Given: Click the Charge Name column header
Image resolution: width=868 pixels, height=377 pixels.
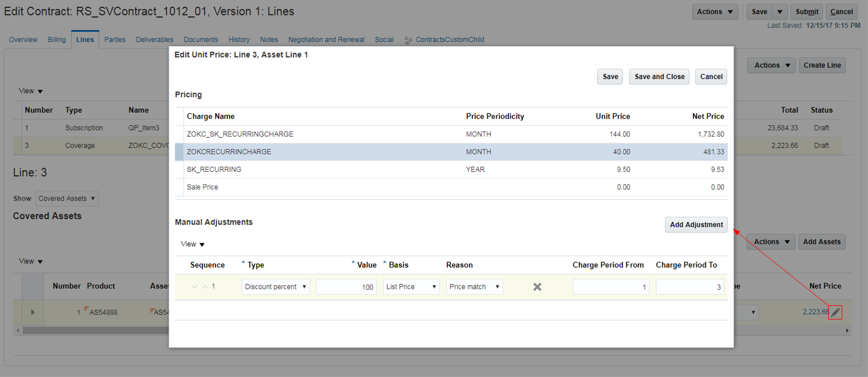Looking at the screenshot, I should [x=211, y=116].
